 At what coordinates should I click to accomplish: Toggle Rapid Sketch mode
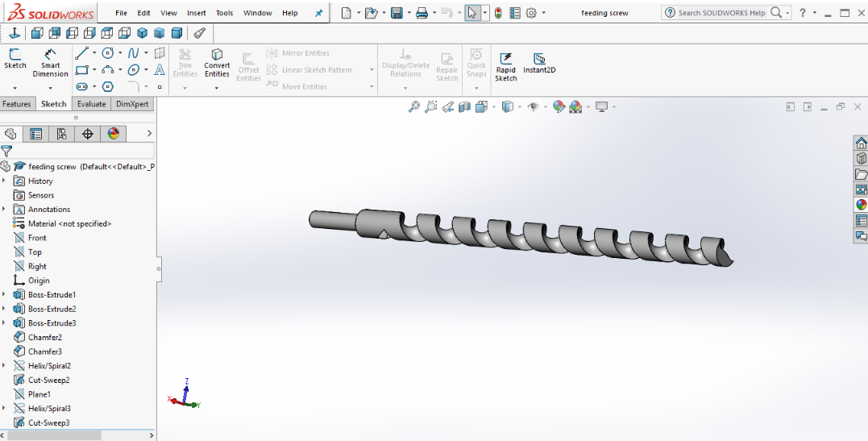click(x=506, y=67)
